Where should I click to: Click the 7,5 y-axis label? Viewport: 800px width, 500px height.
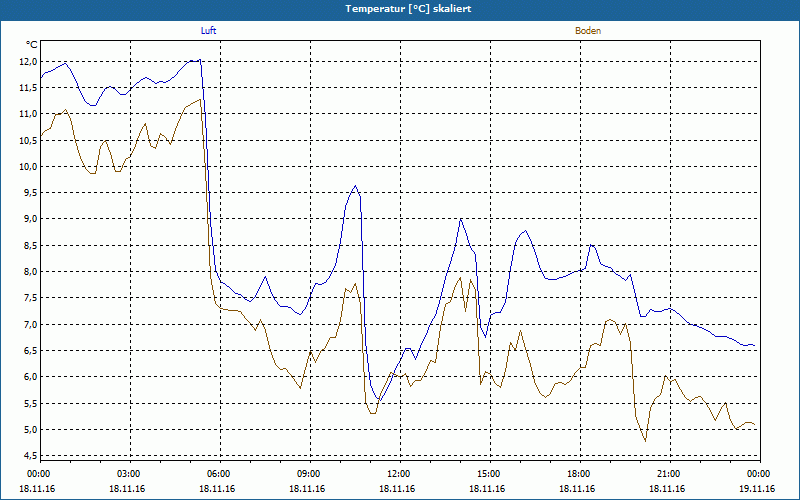(x=31, y=298)
